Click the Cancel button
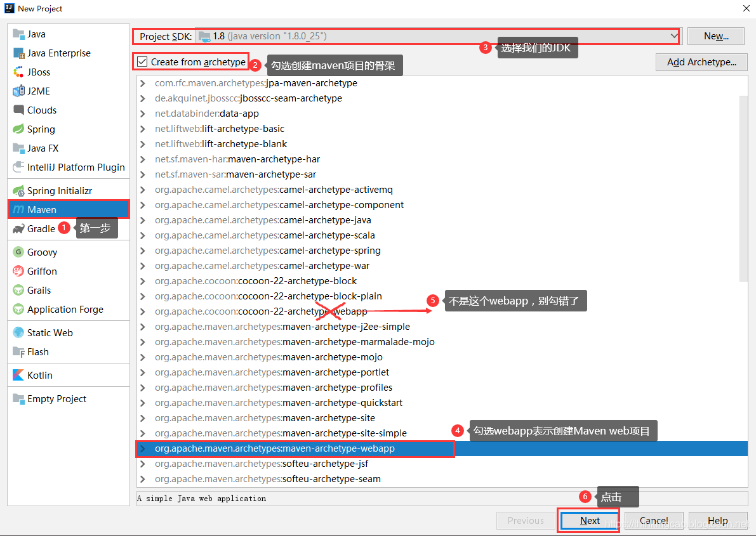The height and width of the screenshot is (536, 756). point(654,521)
